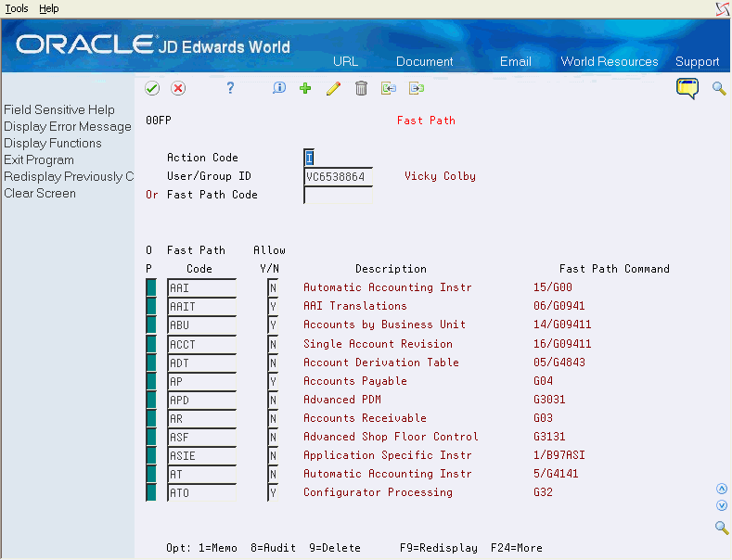Screen dimensions: 732x560
Task: Click the window close X at top right
Action: click(x=723, y=9)
